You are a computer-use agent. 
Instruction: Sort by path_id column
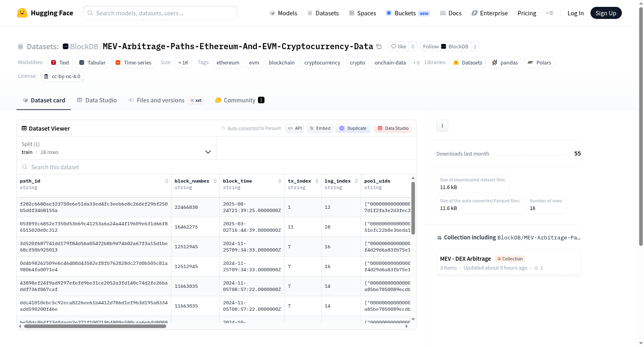point(167,181)
